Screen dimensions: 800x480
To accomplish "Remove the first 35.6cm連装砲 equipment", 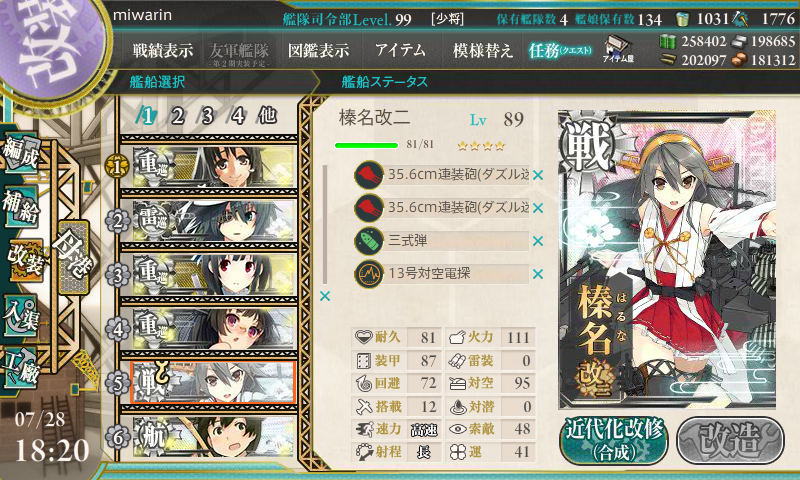I will pyautogui.click(x=538, y=175).
